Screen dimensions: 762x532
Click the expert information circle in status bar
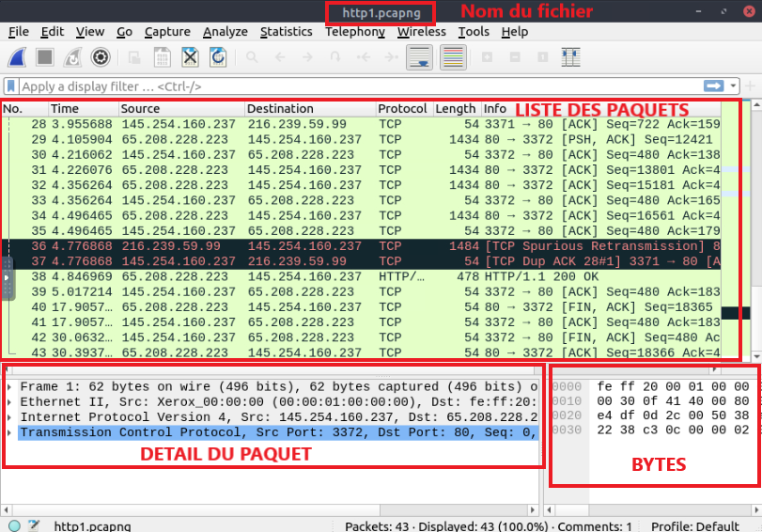tap(15, 525)
